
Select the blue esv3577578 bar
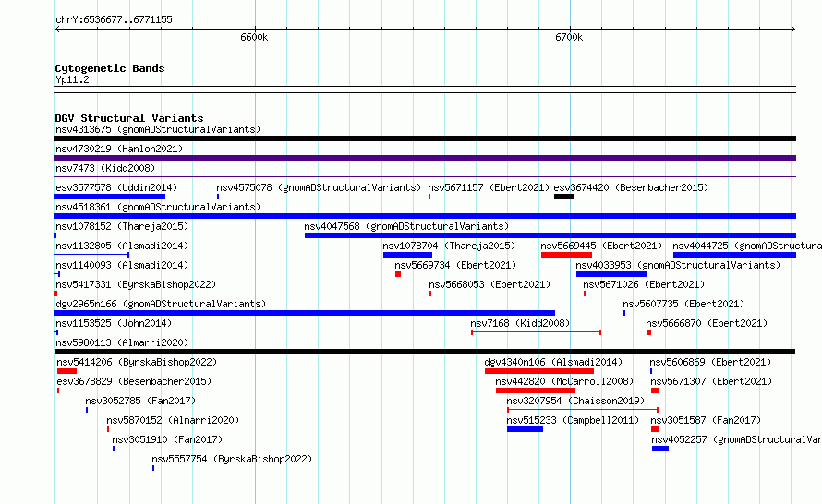(110, 197)
